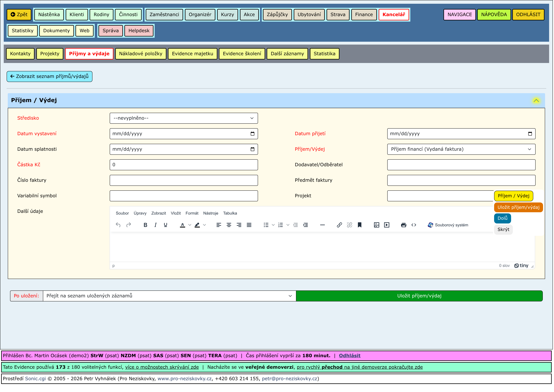Viewport: 554px width, 392px height.
Task: Click Zobrazit seznam příjmů/výdajů link
Action: [x=50, y=77]
